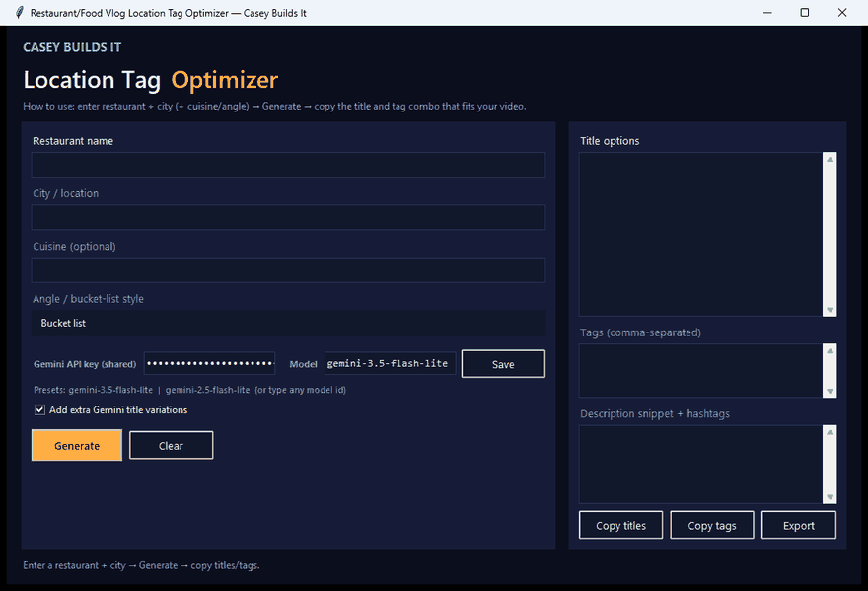Click the Copy tags button
Viewport: 868px width, 591px height.
point(712,525)
